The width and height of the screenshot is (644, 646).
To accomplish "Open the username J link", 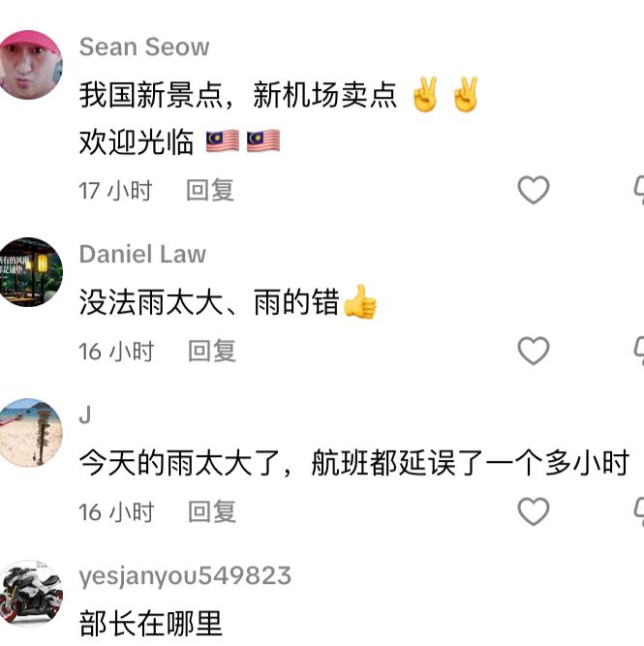I will [x=85, y=415].
